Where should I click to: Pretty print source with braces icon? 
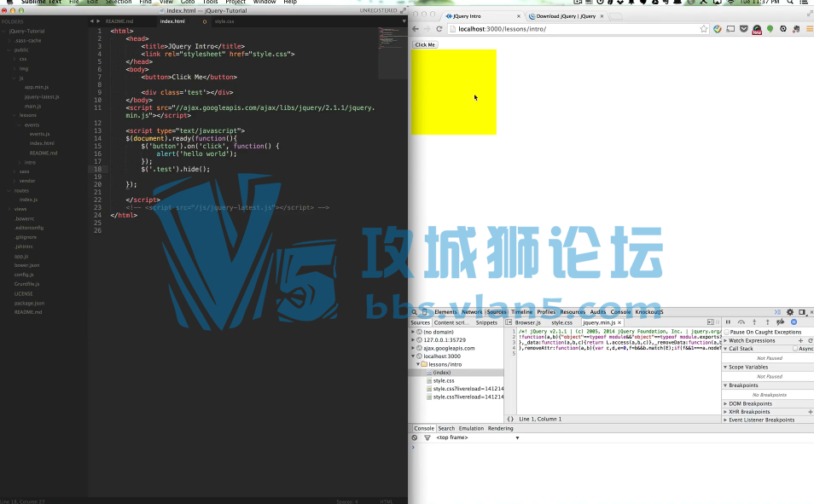(509, 419)
